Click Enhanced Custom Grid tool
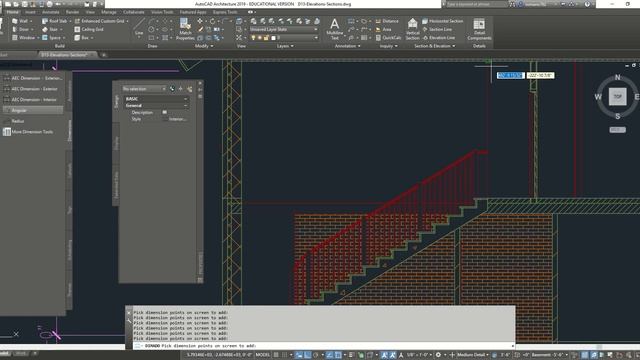Image resolution: width=640 pixels, height=360 pixels. [99, 21]
